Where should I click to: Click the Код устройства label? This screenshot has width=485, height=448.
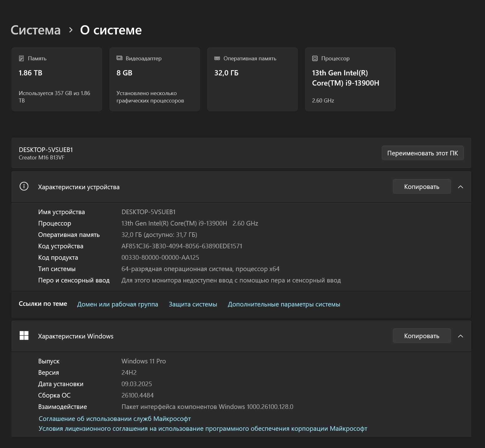pos(61,246)
